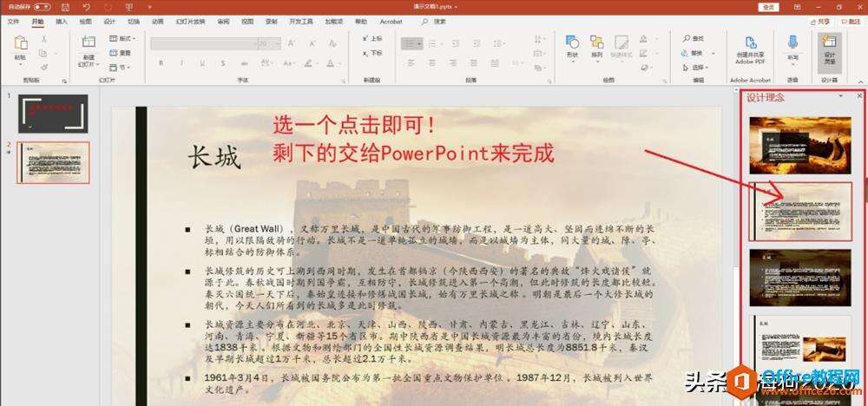868x406 pixels.
Task: Open the Acrobat ribbon tab
Action: 391,22
